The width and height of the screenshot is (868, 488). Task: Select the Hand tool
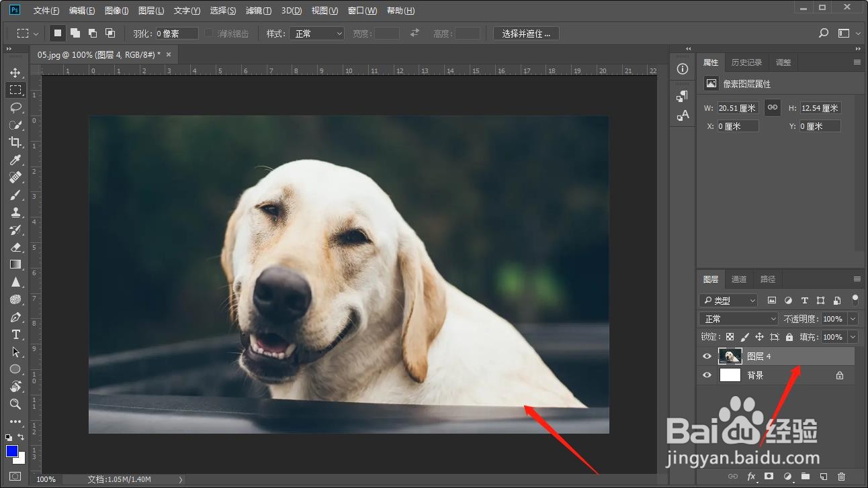[x=15, y=387]
